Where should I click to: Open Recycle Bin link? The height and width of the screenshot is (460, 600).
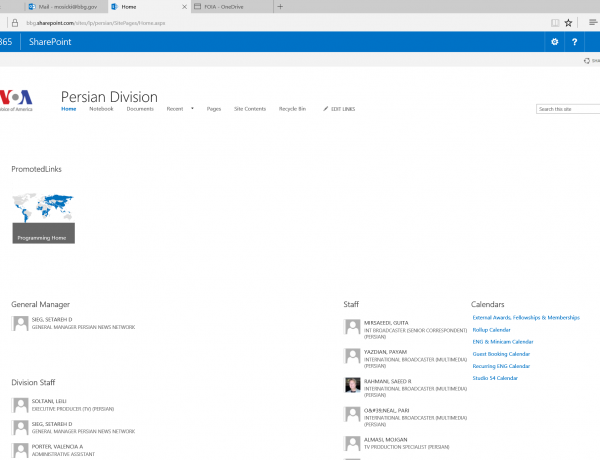(292, 109)
